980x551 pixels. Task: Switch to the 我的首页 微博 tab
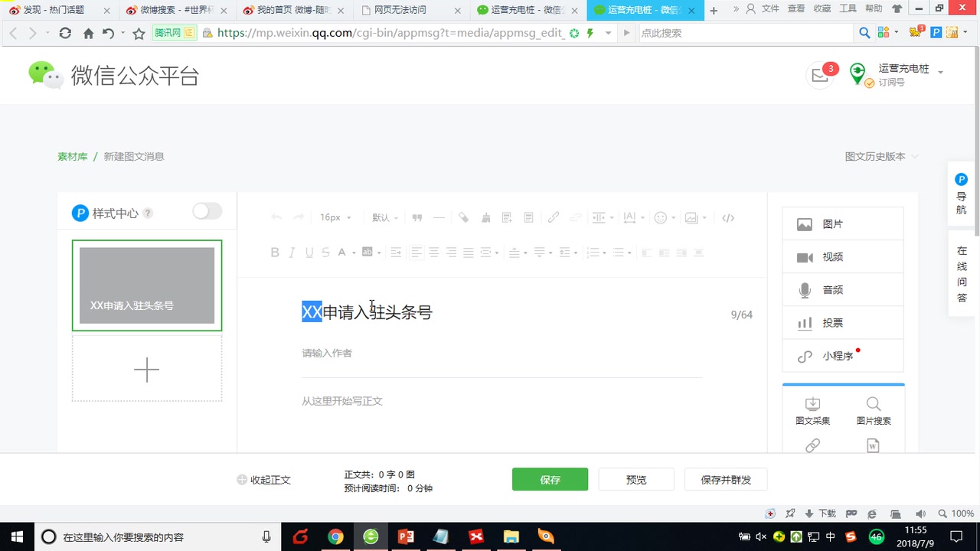[293, 10]
